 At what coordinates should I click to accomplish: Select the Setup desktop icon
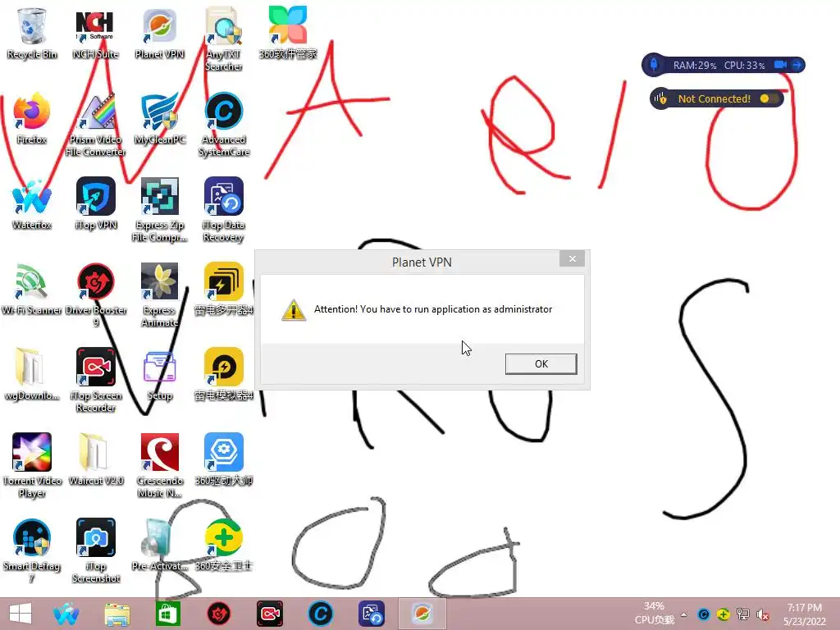tap(159, 375)
